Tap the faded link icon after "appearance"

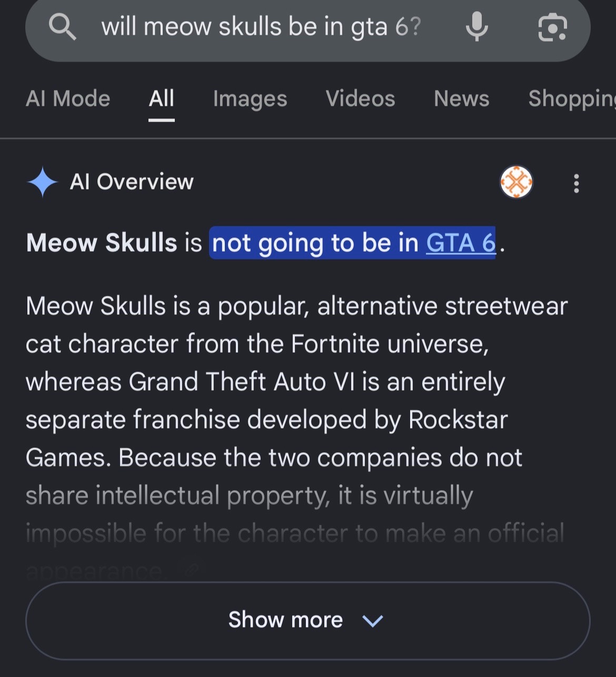coord(192,569)
